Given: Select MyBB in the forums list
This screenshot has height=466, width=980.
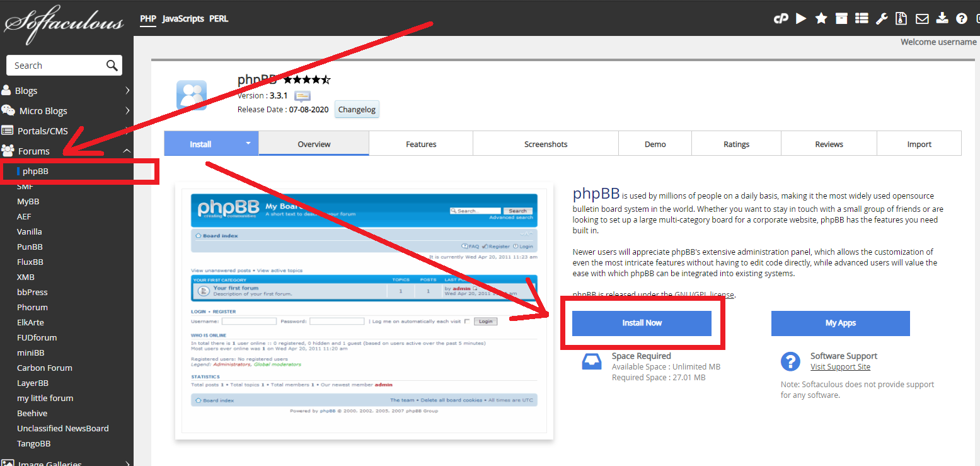Looking at the screenshot, I should 28,202.
